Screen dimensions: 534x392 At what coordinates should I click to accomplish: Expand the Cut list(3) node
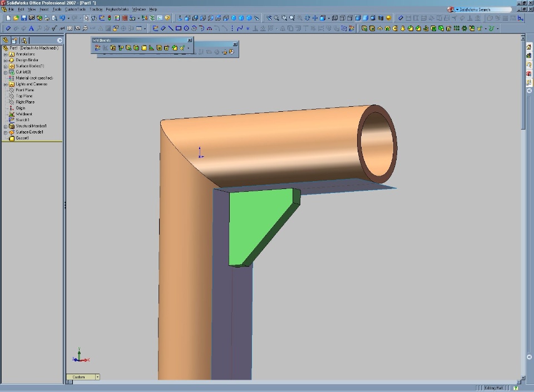(6, 72)
